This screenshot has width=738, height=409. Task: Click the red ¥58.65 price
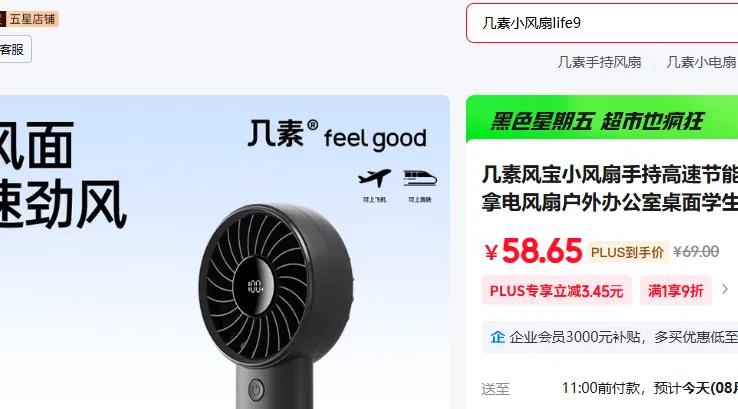pyautogui.click(x=534, y=251)
